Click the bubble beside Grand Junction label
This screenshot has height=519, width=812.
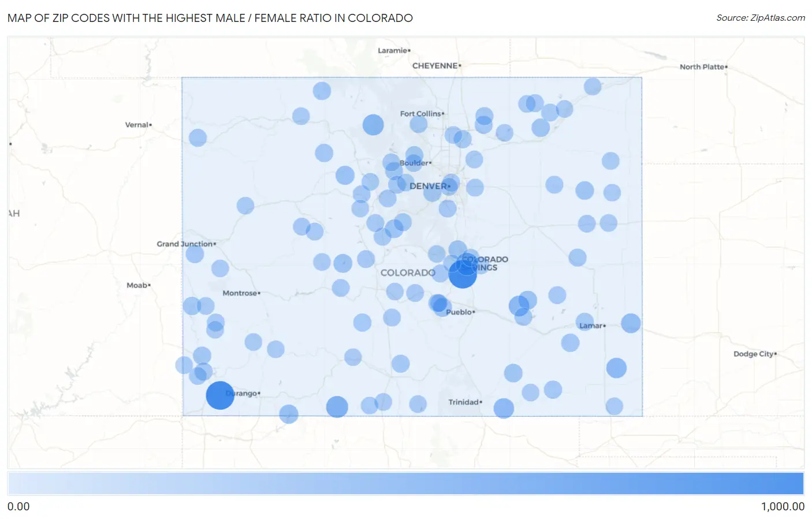coord(195,253)
